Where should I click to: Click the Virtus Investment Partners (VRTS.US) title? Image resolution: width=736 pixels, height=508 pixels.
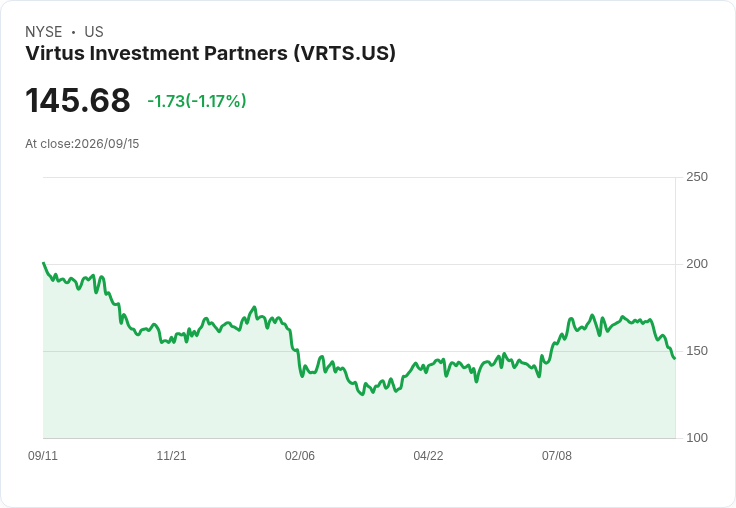(210, 53)
